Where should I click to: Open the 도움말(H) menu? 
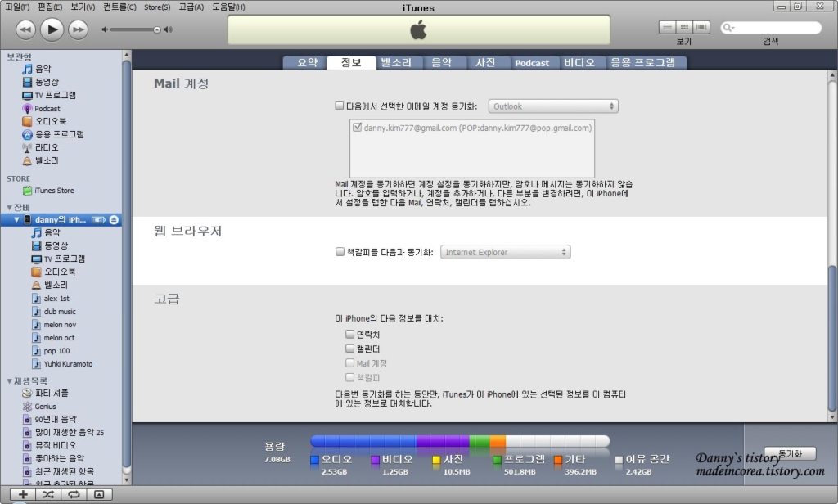pos(228,7)
